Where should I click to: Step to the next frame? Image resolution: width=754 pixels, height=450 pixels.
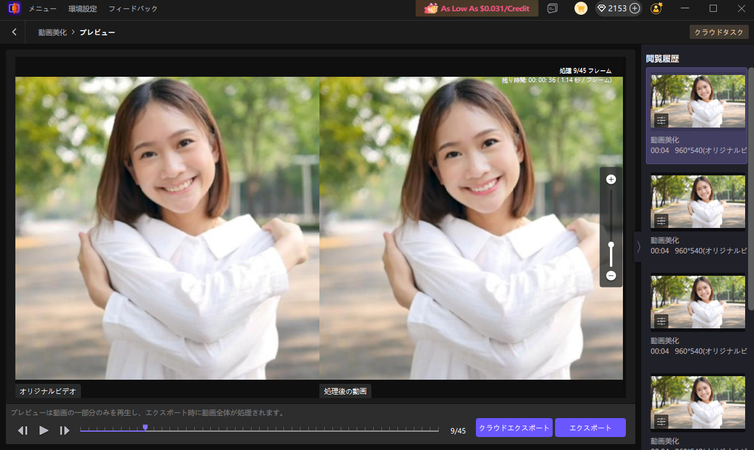pos(64,430)
